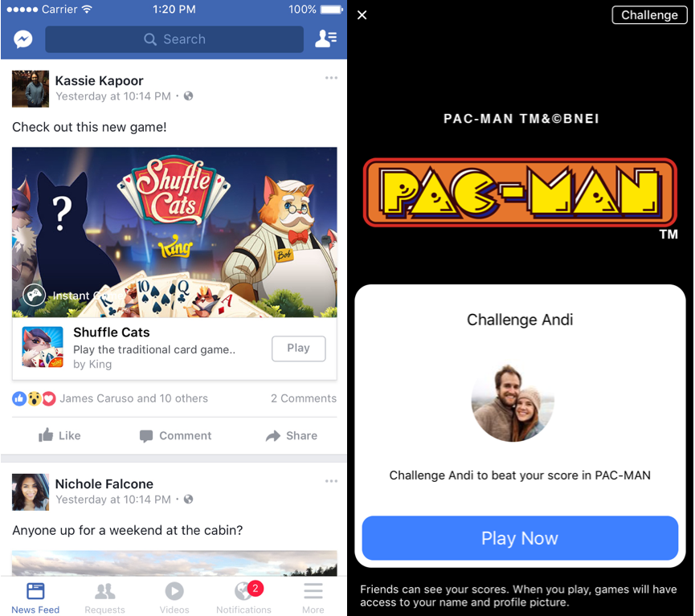Click the Play button for Shuffle Cats
This screenshot has height=616, width=695.
tap(298, 349)
